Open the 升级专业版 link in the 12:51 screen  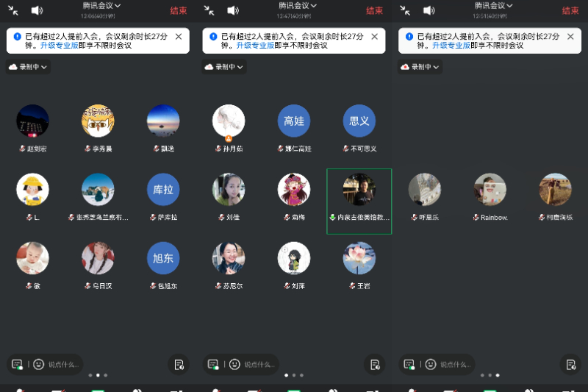pos(451,46)
